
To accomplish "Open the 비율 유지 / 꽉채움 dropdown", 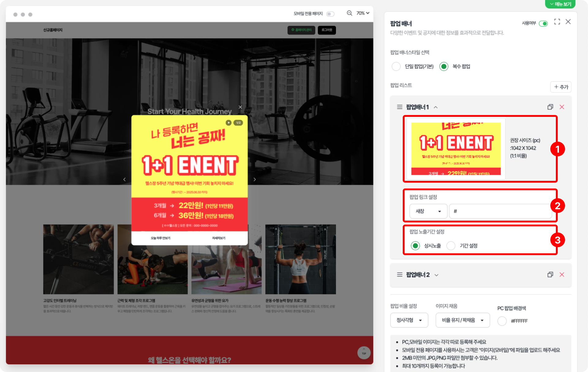I will [463, 320].
